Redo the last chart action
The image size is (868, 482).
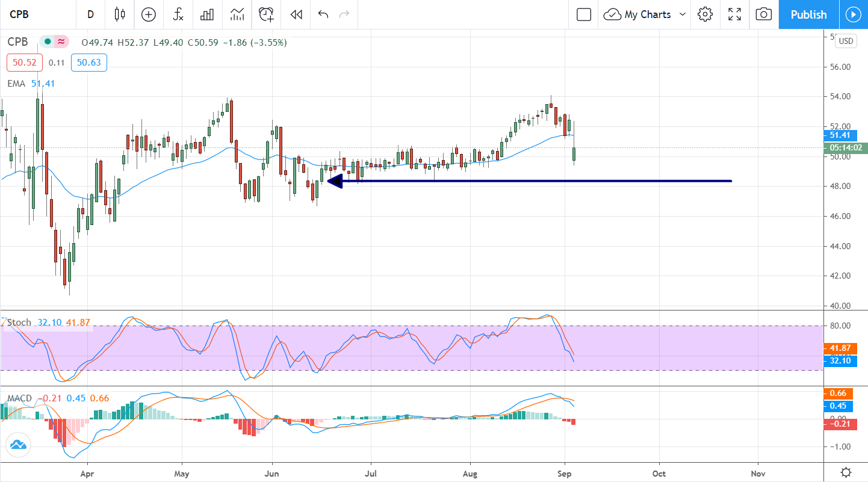click(x=344, y=14)
